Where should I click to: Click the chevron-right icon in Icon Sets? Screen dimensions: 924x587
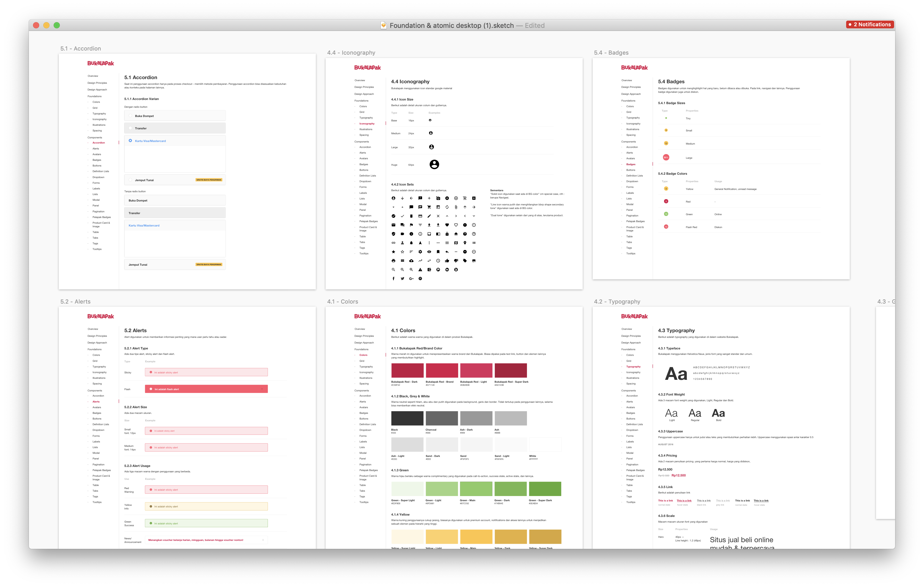pos(456,216)
